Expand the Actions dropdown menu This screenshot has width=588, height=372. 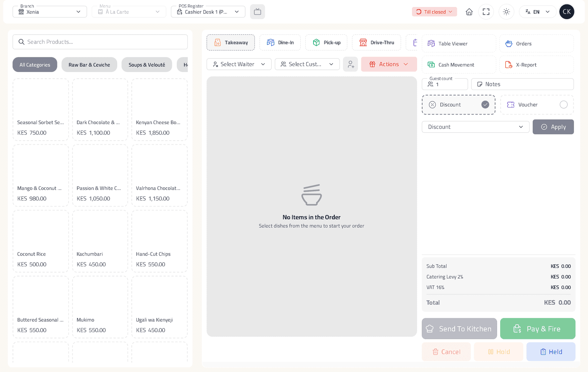coord(389,64)
